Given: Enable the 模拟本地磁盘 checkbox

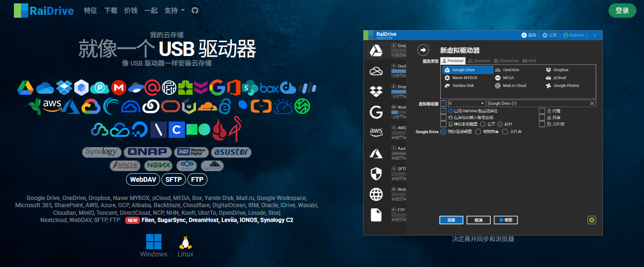Looking at the screenshot, I should click(443, 124).
